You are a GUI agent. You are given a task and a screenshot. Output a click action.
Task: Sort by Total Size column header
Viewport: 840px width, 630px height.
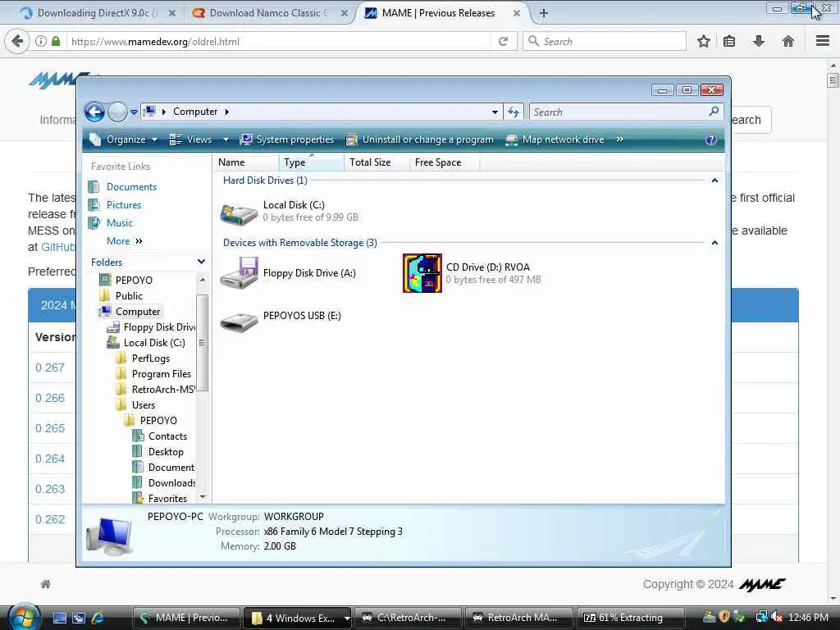coord(377,162)
